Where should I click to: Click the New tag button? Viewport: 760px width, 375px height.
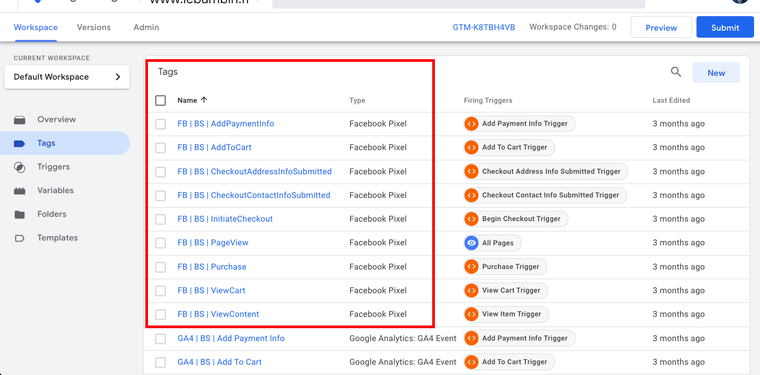(x=716, y=73)
